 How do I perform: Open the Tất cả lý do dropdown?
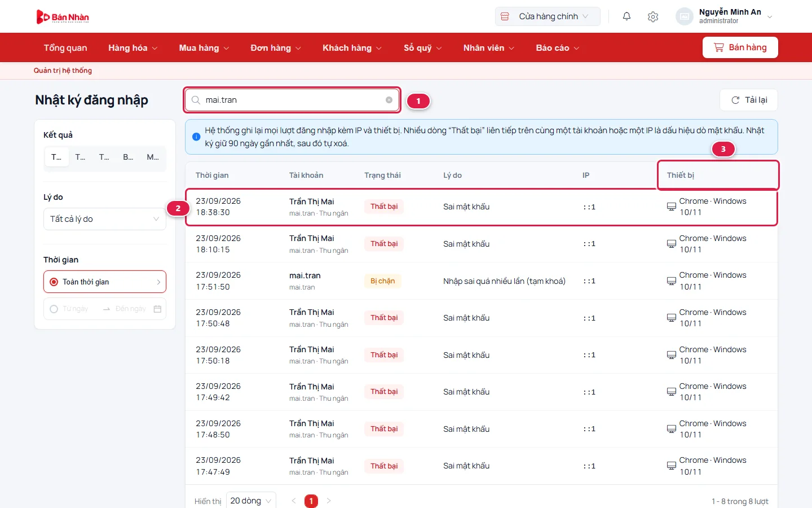105,219
